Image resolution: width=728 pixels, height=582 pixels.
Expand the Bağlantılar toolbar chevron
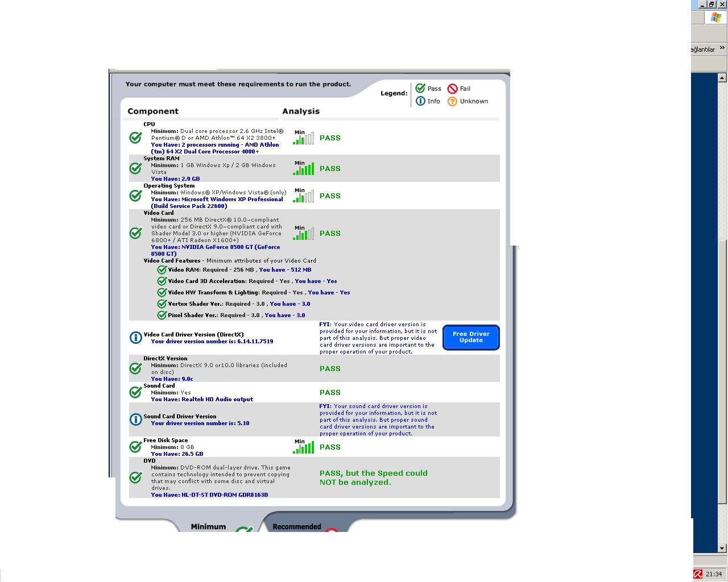pyautogui.click(x=722, y=48)
